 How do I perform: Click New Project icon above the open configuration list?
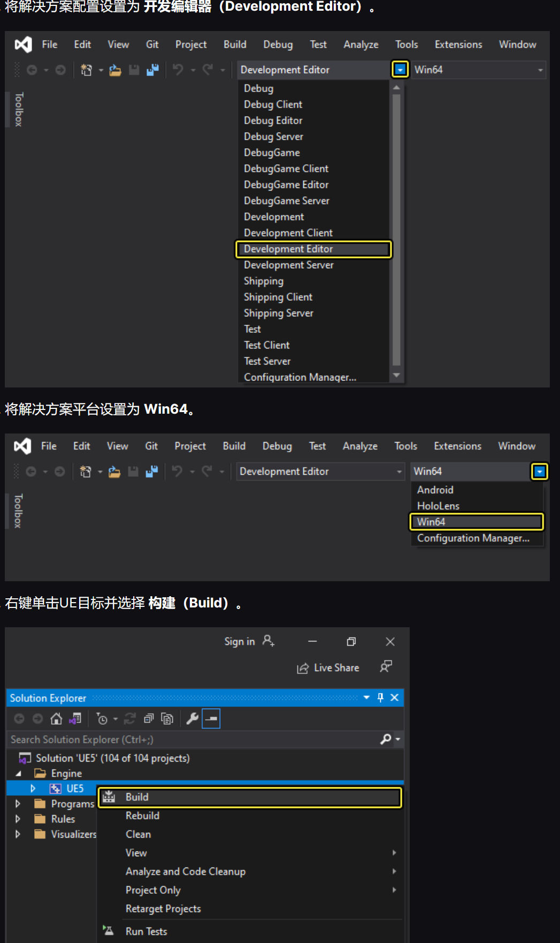pos(86,70)
